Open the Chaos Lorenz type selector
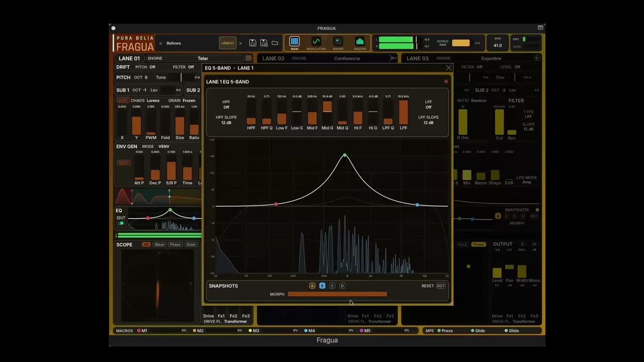Image resolution: width=644 pixels, height=362 pixels. [153, 101]
